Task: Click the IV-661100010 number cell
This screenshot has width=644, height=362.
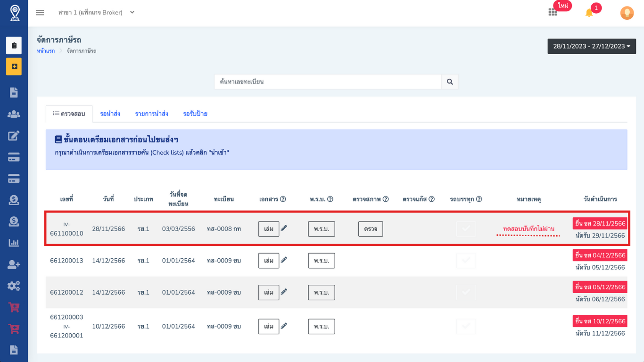Action: (66, 229)
